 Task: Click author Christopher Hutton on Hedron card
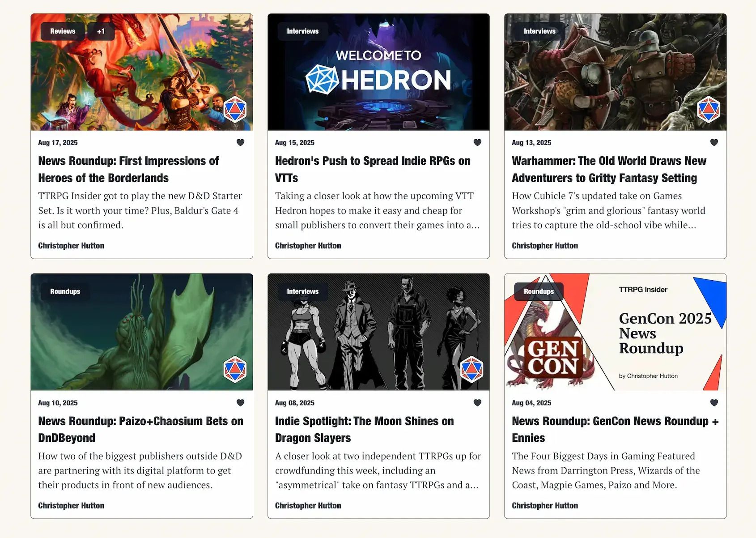(x=308, y=246)
